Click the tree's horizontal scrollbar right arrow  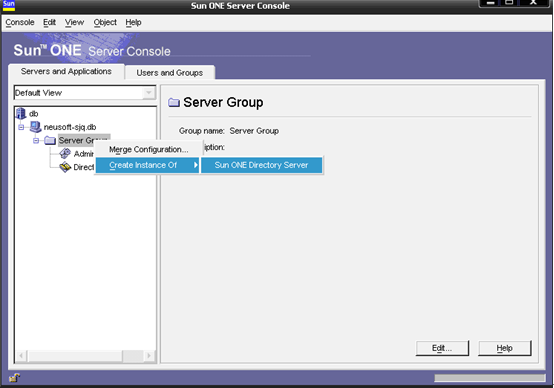click(149, 355)
